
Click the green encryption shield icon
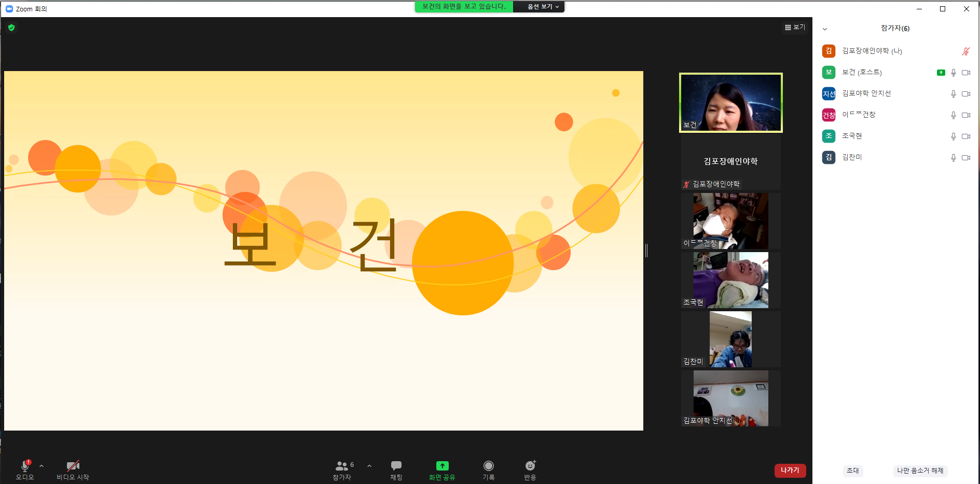11,27
